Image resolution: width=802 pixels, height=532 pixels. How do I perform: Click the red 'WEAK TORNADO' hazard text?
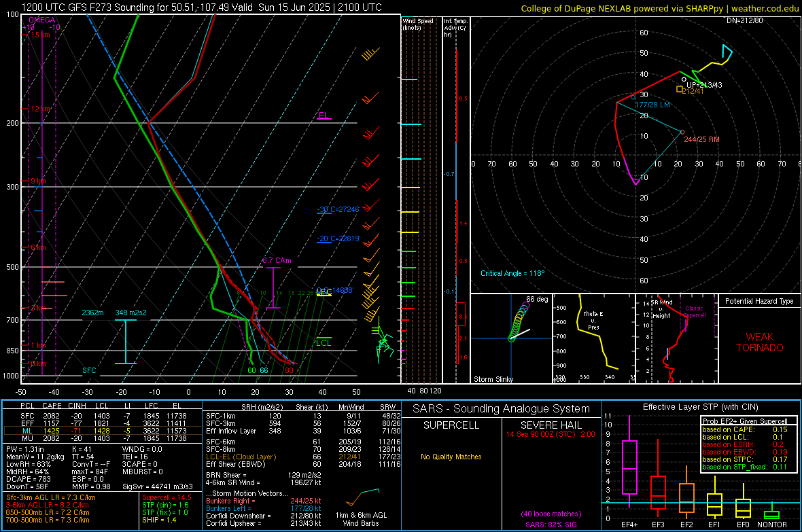760,342
